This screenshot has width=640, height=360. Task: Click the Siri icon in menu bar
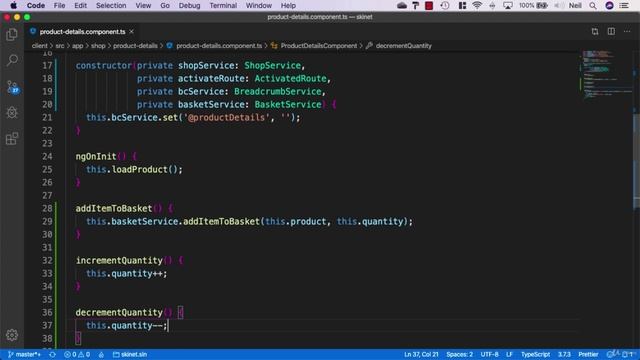tap(609, 6)
